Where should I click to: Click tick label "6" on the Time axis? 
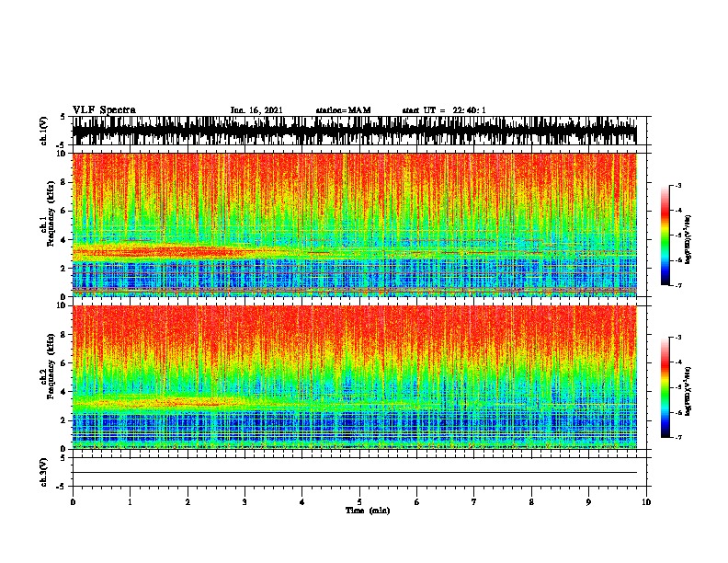[417, 502]
